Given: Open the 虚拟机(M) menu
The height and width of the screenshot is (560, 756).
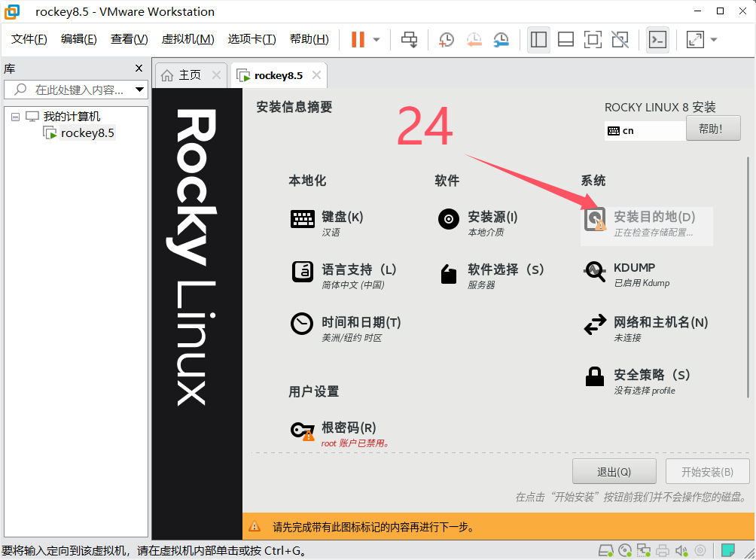Looking at the screenshot, I should click(x=187, y=39).
